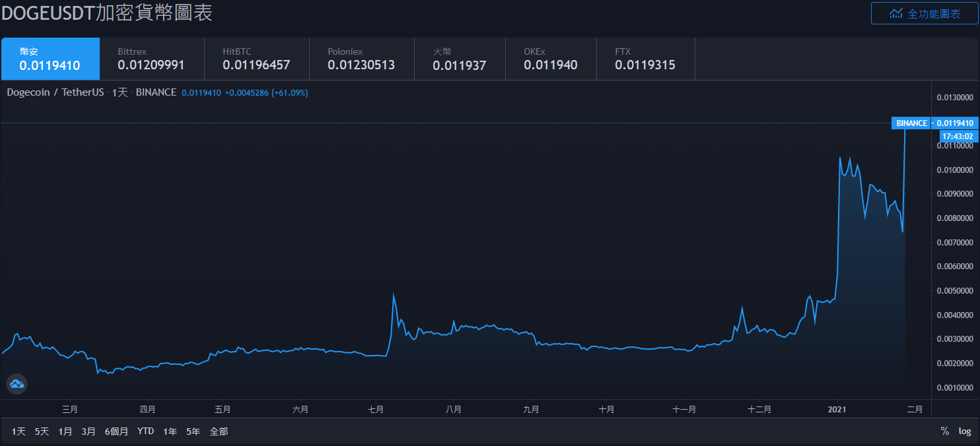Click the BINANCE price label 0.0119410
The width and height of the screenshot is (980, 446).
pos(934,123)
